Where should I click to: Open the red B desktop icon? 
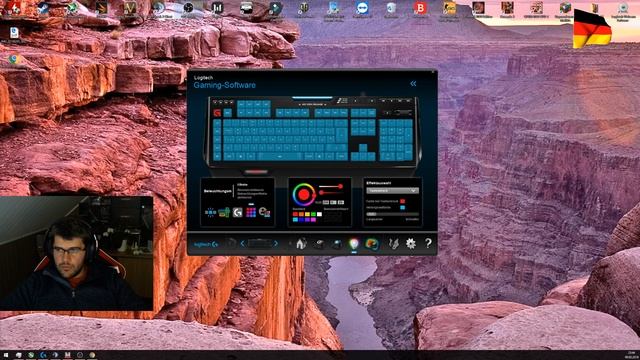tap(420, 8)
